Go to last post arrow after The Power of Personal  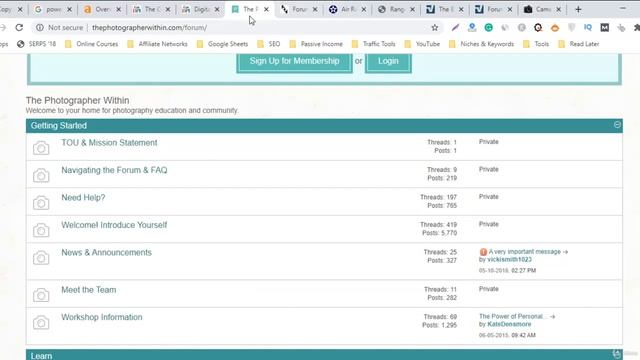(x=552, y=316)
